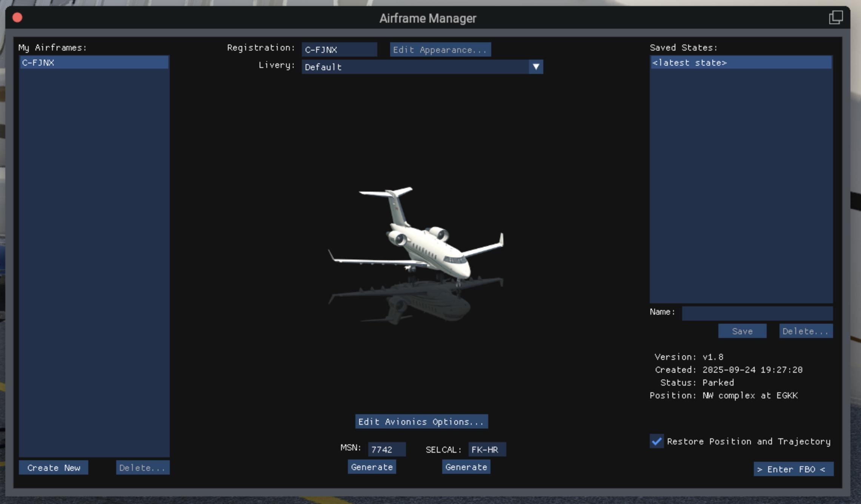Click the MSN number field
Screen dimensions: 861x504
(x=386, y=449)
